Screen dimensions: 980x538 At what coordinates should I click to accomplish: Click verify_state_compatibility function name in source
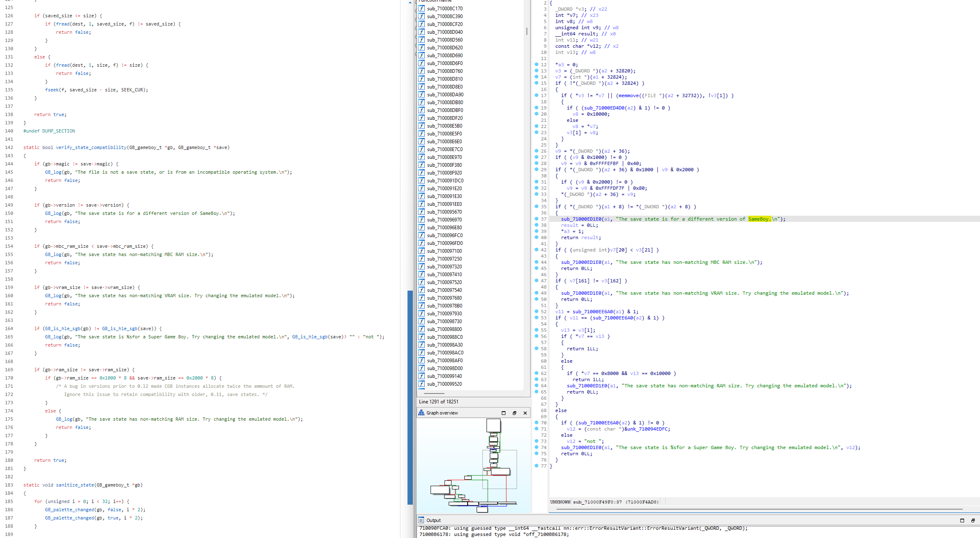click(91, 147)
